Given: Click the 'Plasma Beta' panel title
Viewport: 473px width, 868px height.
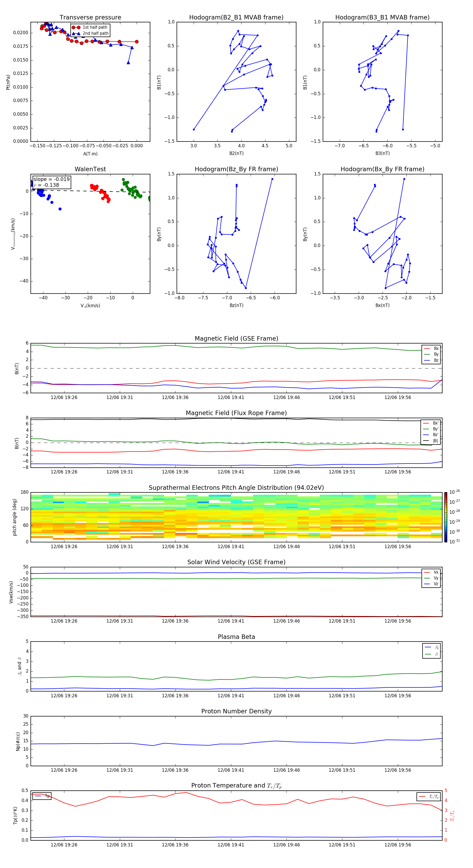Looking at the screenshot, I should pyautogui.click(x=236, y=637).
